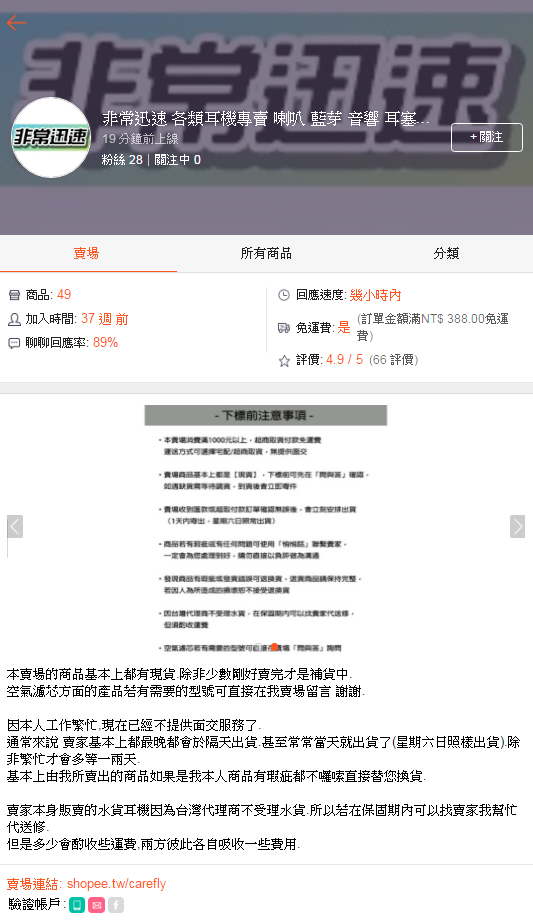Screen dimensions: 533x923
Task: Show previous banner with left arrow
Action: point(15,526)
